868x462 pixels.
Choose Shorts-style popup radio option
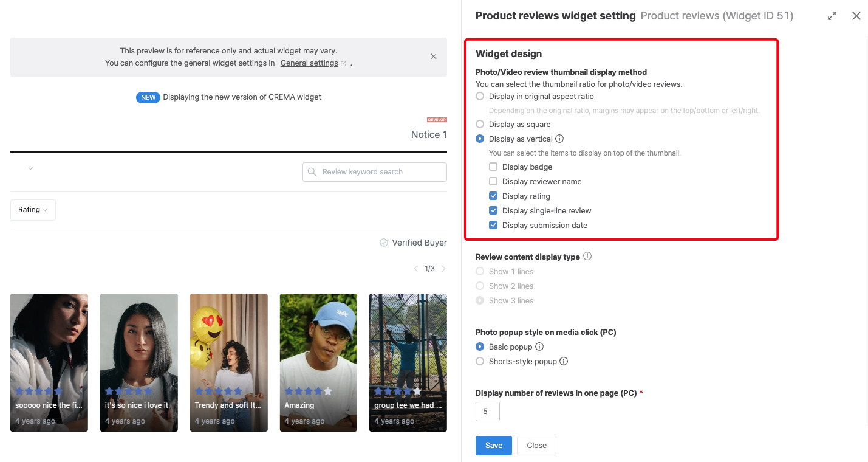point(480,361)
